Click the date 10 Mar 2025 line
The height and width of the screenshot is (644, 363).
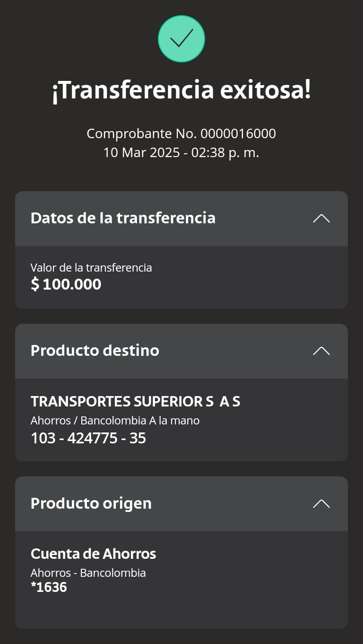181,153
